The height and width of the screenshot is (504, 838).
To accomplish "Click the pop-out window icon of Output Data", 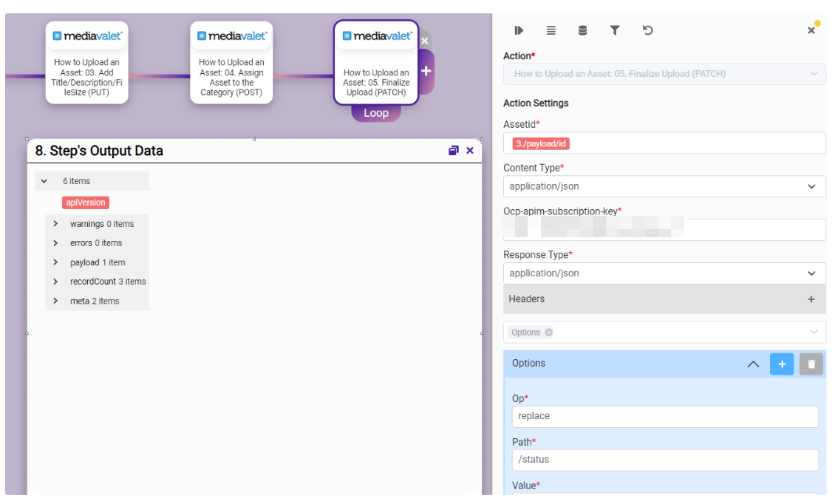I will point(453,151).
